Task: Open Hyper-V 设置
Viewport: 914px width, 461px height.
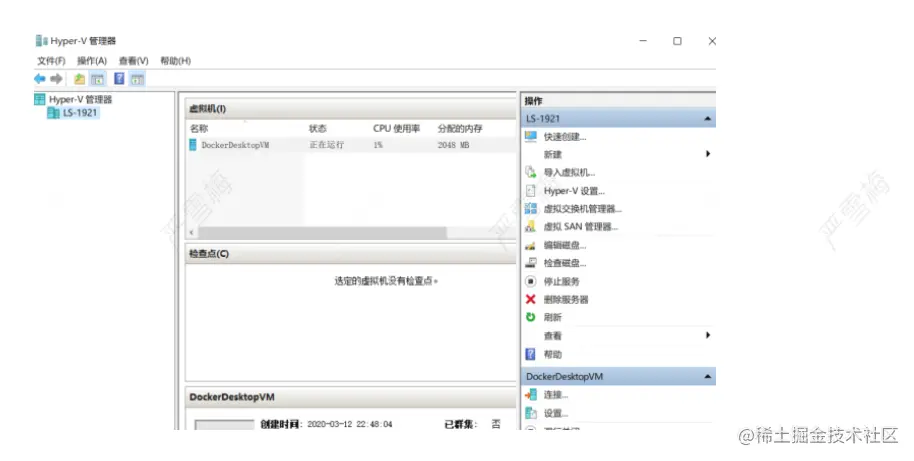Action: (x=574, y=191)
